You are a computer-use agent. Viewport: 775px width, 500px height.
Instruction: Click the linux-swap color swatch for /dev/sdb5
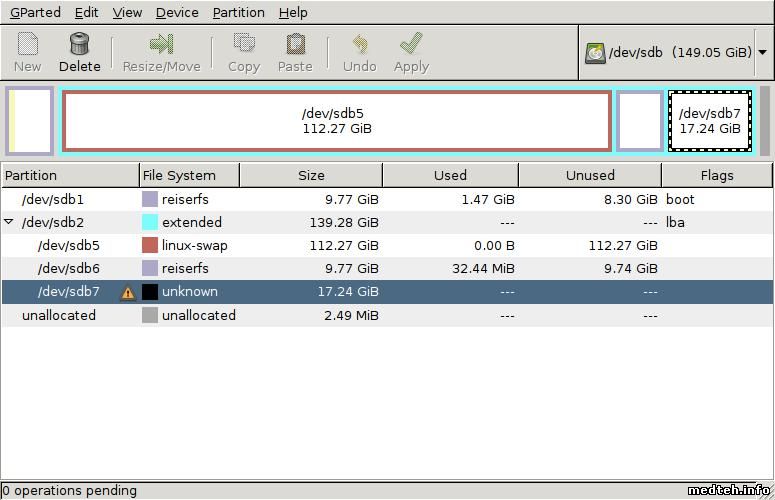(150, 245)
